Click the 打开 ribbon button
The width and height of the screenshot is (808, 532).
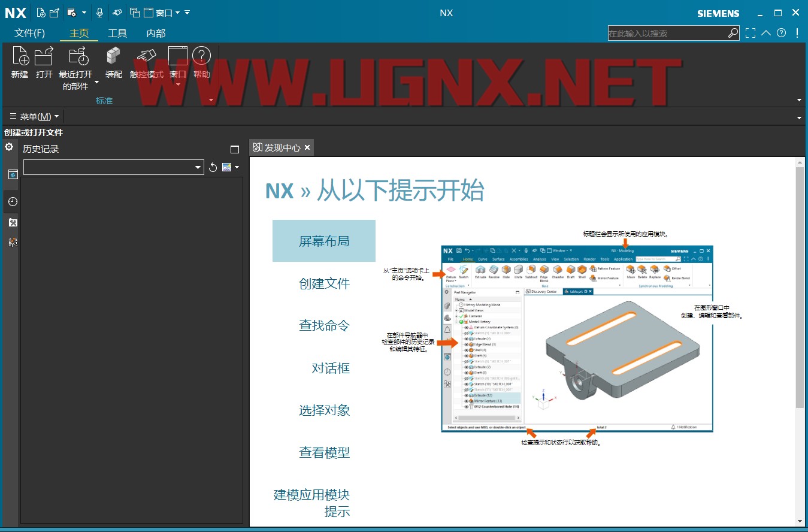44,62
